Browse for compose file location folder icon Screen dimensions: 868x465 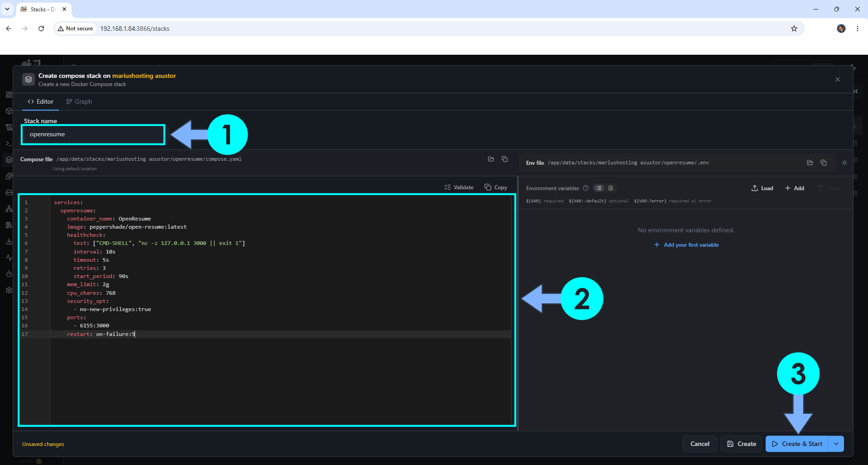pos(491,159)
